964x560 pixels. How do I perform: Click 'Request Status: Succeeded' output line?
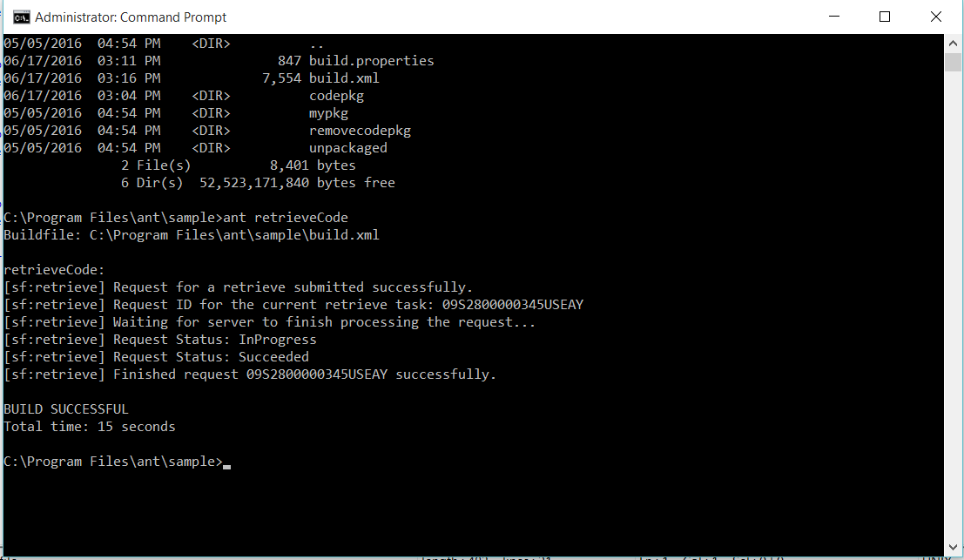coord(211,357)
